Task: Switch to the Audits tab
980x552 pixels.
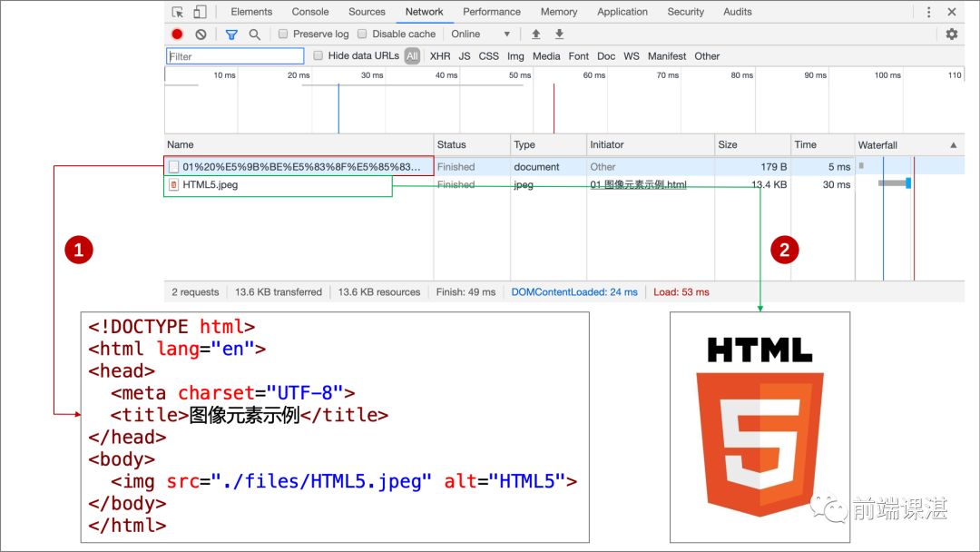Action: [x=738, y=12]
